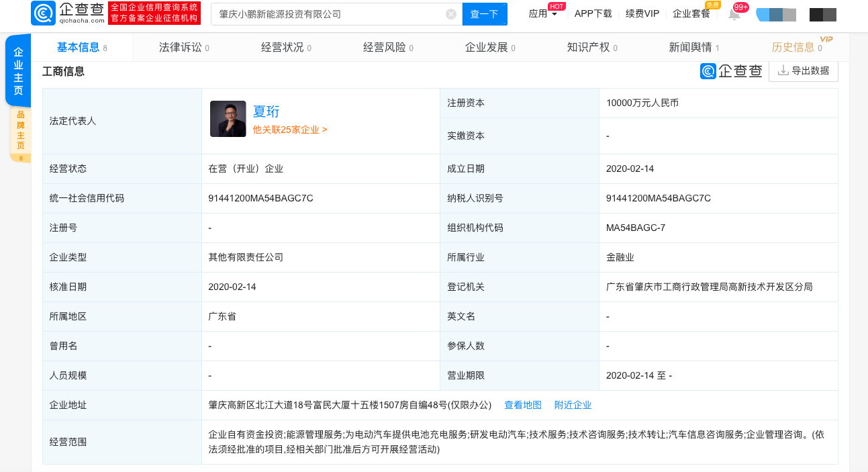Select the 品牌主页 side tab
Image resolution: width=868 pixels, height=472 pixels.
[x=20, y=134]
